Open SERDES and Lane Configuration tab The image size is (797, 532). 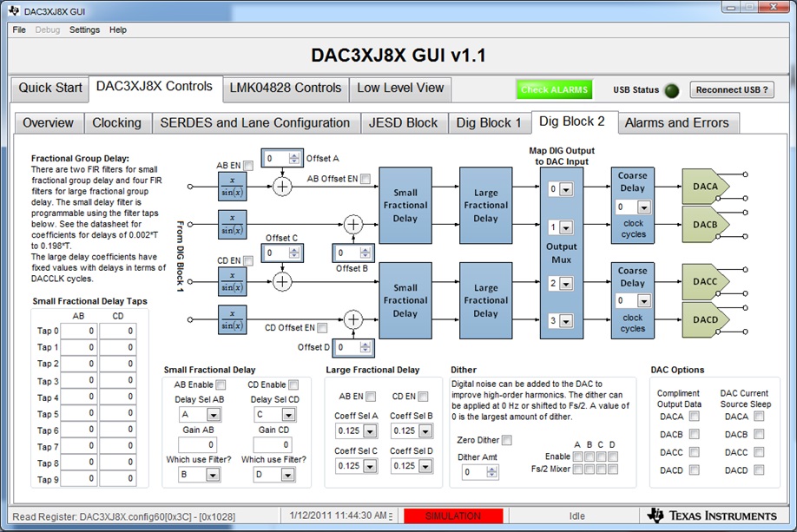tap(255, 123)
